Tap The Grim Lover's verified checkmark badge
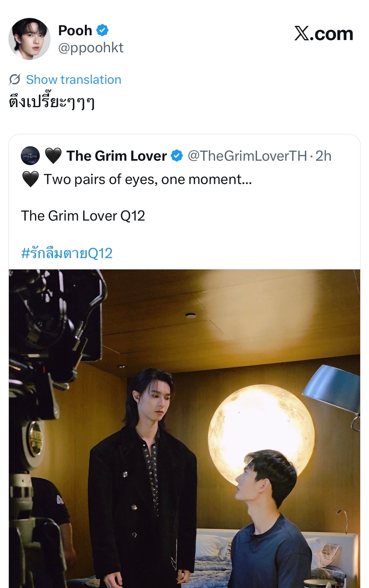 177,156
